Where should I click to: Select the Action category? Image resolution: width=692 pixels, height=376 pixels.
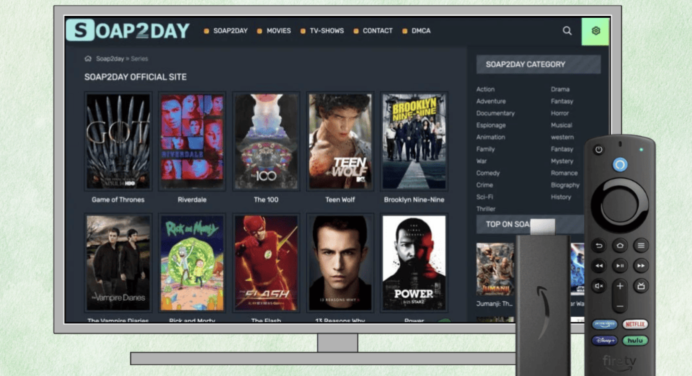pos(485,89)
